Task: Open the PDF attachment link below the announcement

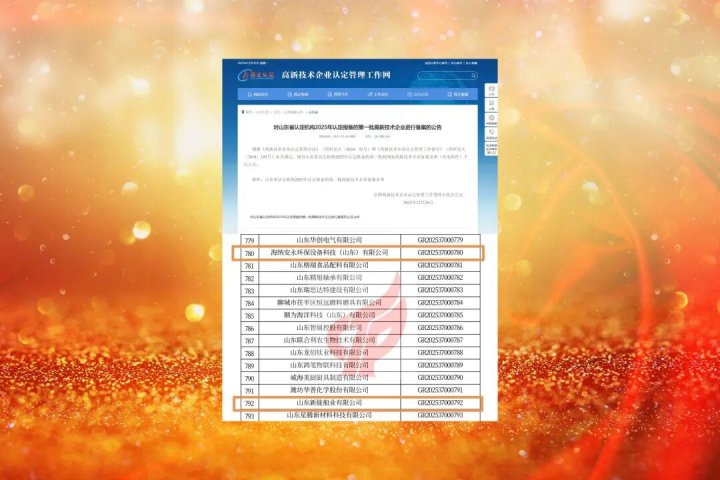Action: point(305,216)
